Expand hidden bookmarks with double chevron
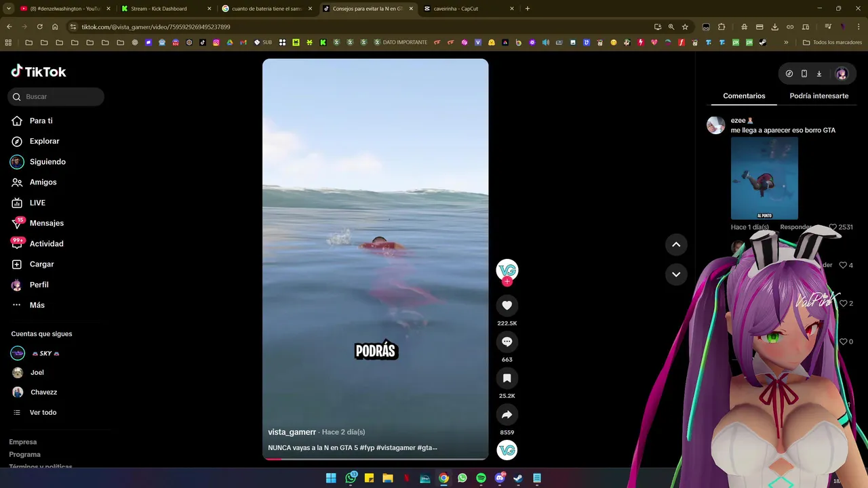The image size is (868, 488). [x=786, y=42]
